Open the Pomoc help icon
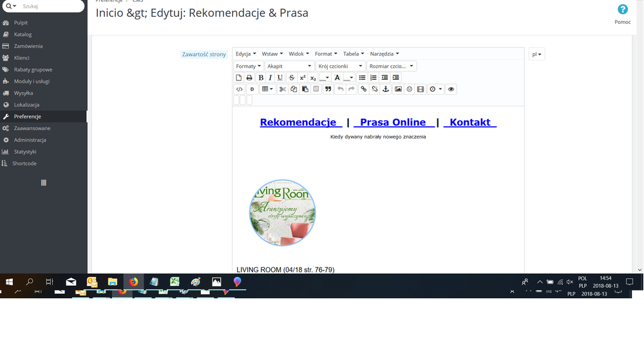The width and height of the screenshot is (644, 362). pyautogui.click(x=623, y=9)
